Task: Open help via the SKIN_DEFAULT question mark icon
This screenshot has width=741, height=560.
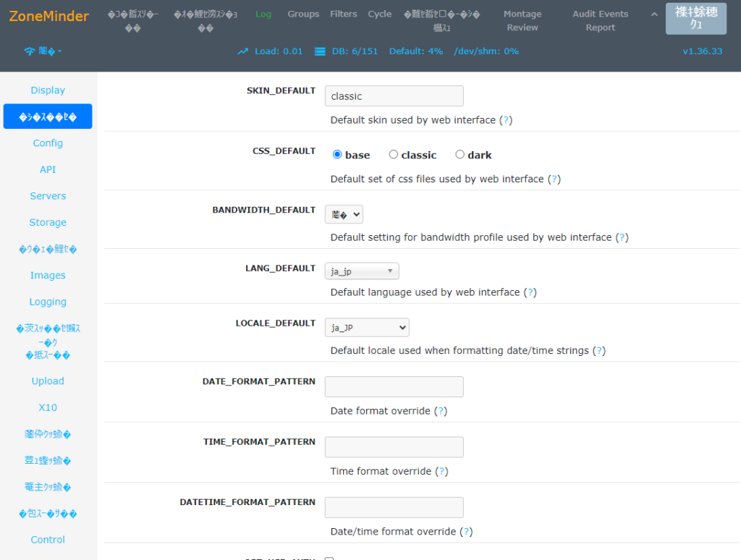Action: pos(507,120)
